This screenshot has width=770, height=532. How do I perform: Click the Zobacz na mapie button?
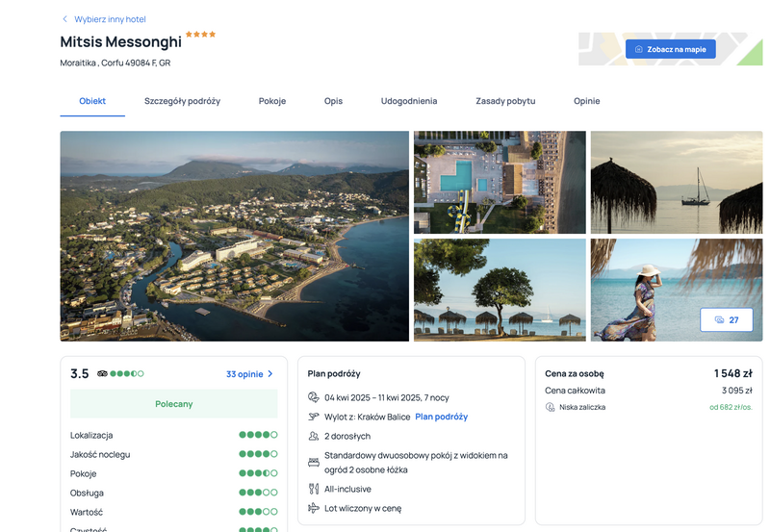coord(670,49)
